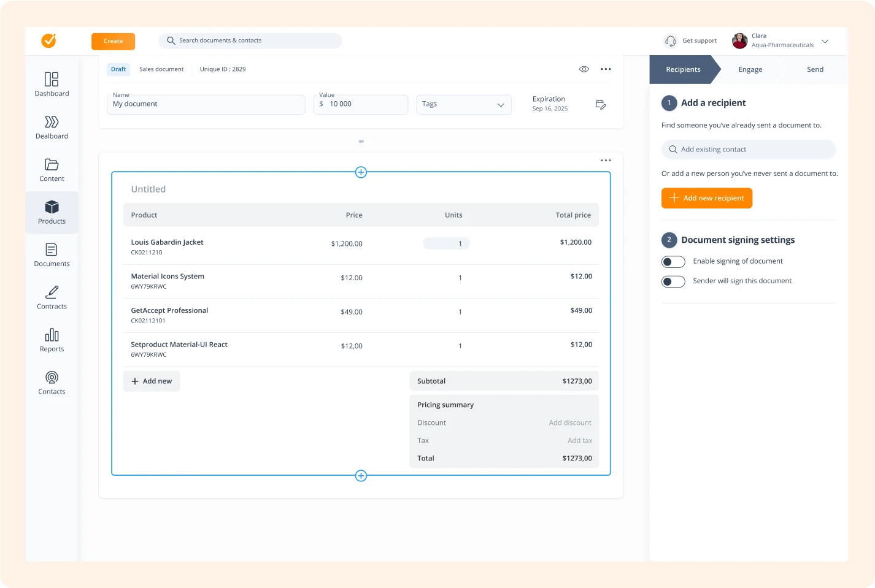Viewport: 875px width, 588px height.
Task: Click the Subtotal $1273,00 value
Action: pos(577,381)
